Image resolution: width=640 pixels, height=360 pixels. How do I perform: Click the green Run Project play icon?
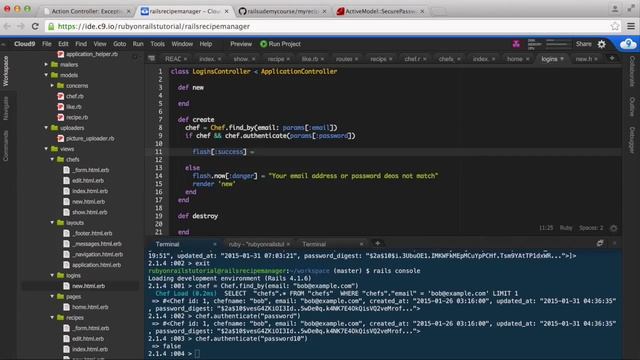coord(263,44)
